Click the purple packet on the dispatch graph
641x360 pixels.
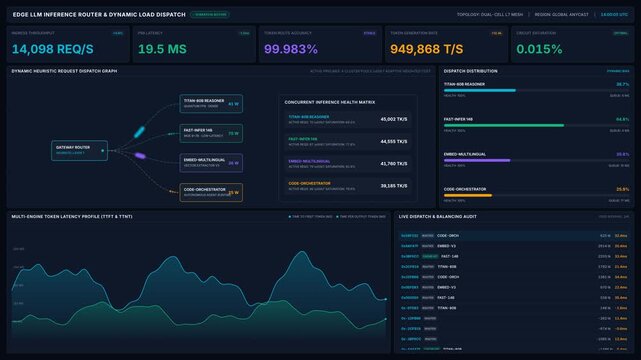tap(140, 156)
